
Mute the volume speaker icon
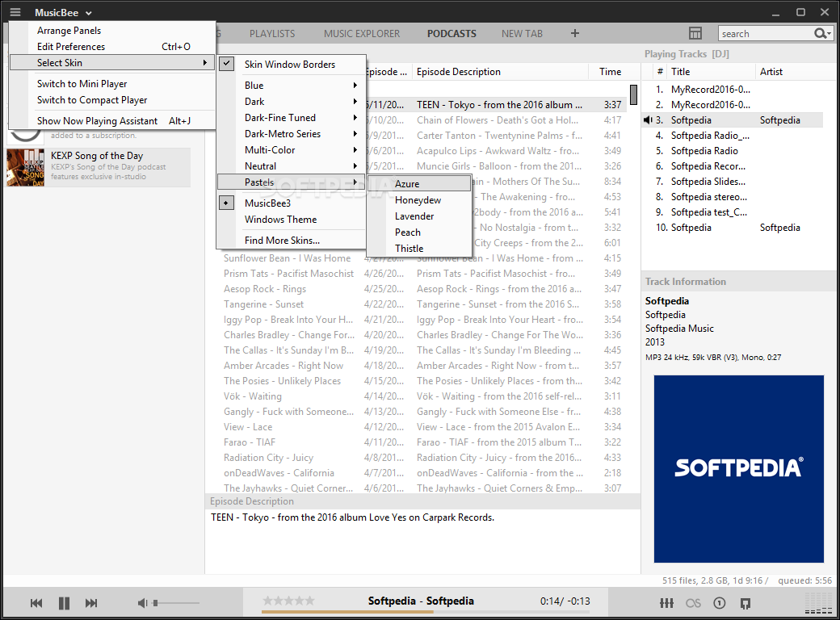click(142, 603)
